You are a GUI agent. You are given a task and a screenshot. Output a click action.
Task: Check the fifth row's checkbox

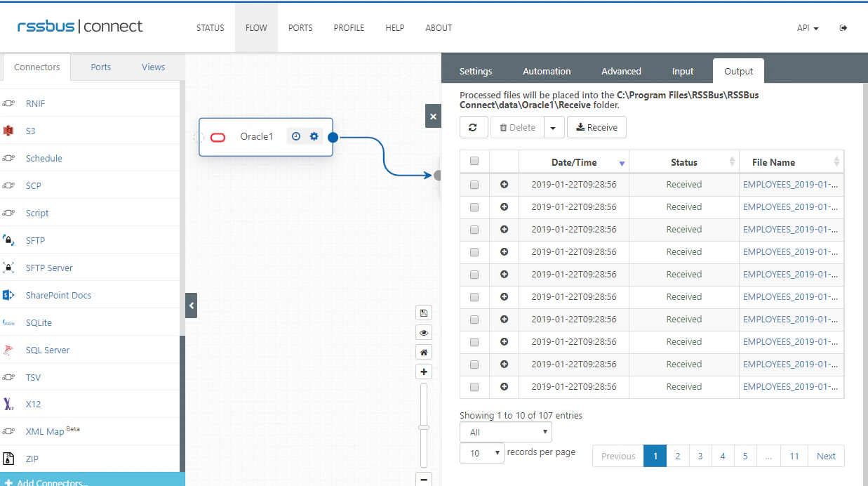tap(474, 275)
